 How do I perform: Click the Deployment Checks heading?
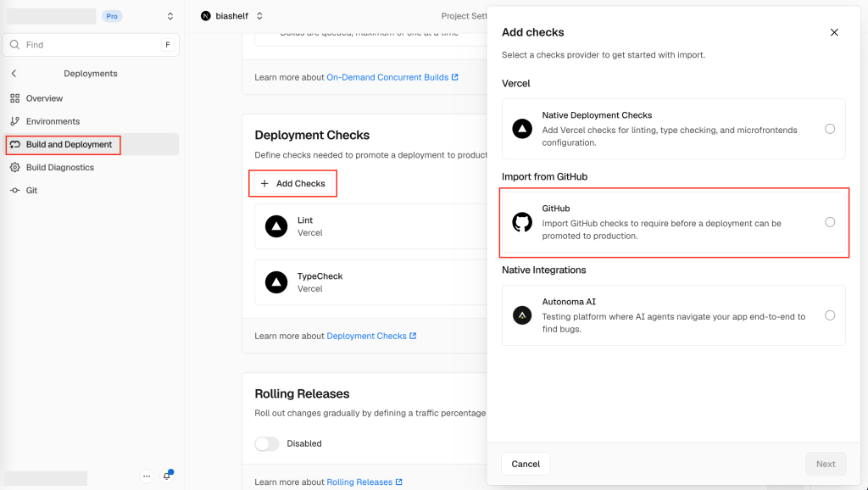[312, 135]
